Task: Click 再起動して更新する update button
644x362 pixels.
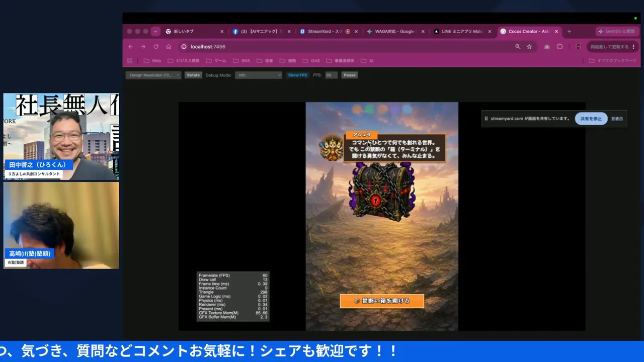Action: tap(612, 47)
